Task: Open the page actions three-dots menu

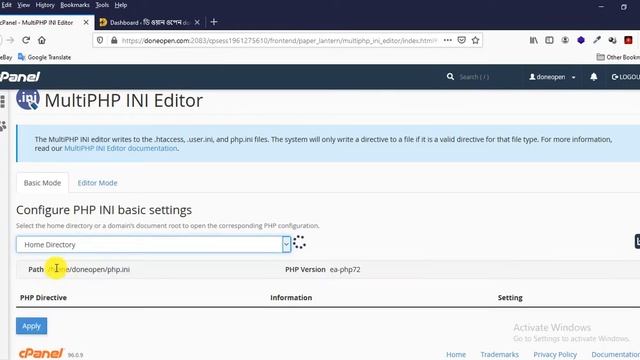Action: [x=448, y=40]
